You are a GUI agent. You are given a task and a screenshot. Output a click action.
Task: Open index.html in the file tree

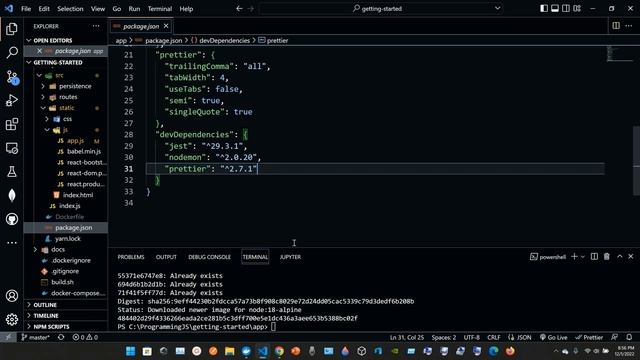[x=78, y=195]
